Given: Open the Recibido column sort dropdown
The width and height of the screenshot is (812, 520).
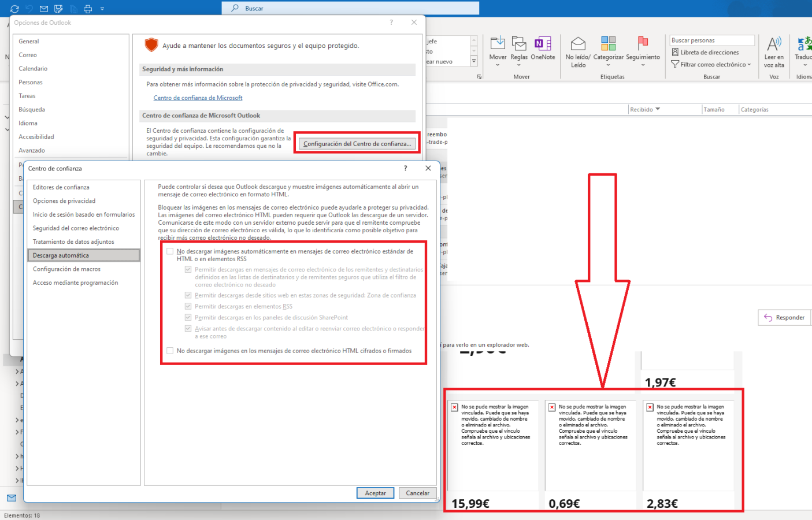Looking at the screenshot, I should tap(658, 109).
